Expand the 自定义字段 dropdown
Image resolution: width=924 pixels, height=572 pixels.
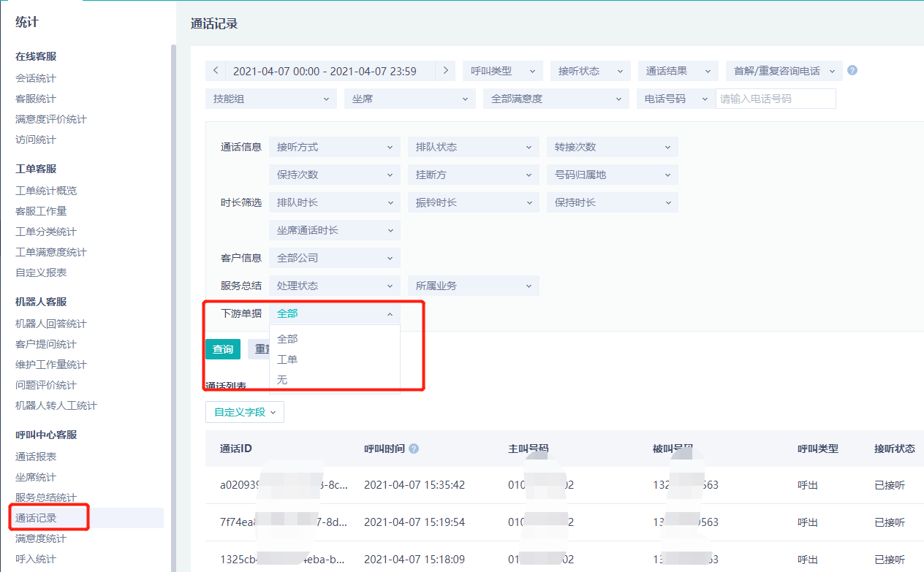[244, 412]
